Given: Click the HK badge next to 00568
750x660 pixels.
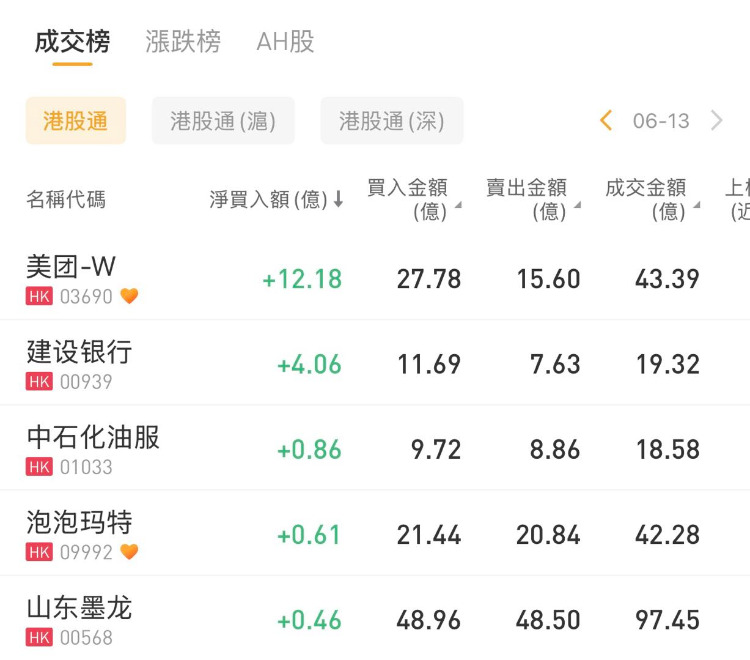Looking at the screenshot, I should (39, 638).
